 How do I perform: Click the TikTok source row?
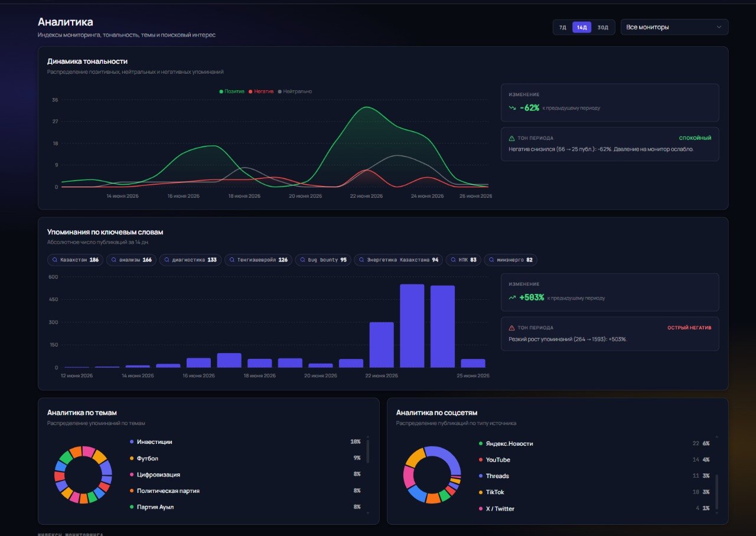coord(594,492)
